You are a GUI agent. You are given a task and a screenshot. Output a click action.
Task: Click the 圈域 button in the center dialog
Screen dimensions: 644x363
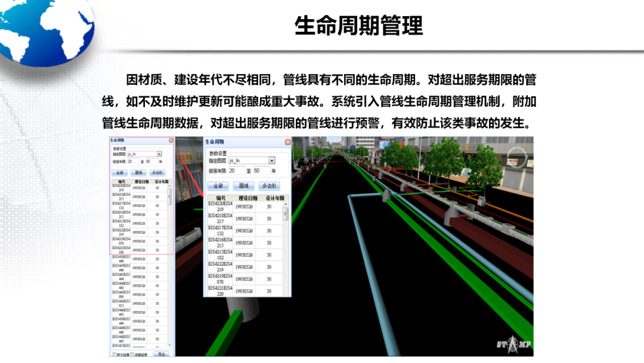tap(244, 186)
